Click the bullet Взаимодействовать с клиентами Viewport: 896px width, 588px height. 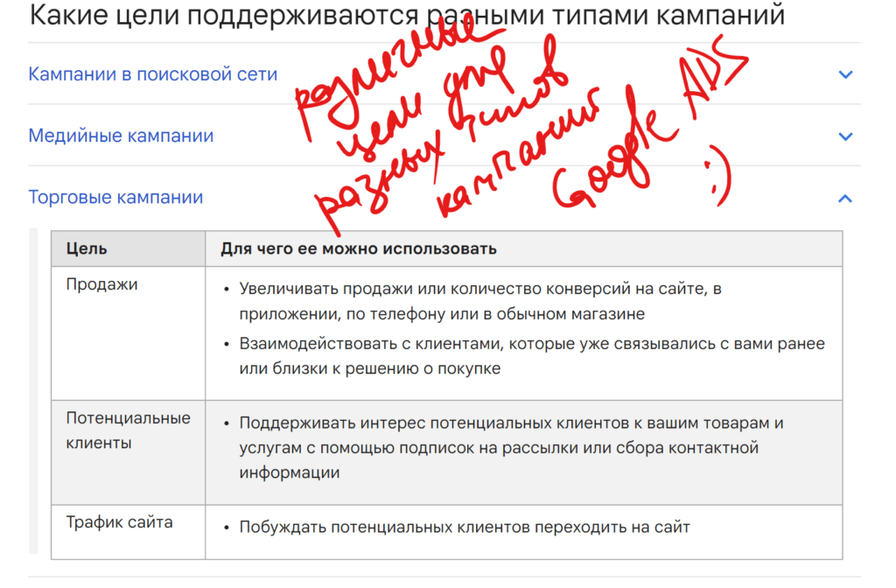point(532,356)
